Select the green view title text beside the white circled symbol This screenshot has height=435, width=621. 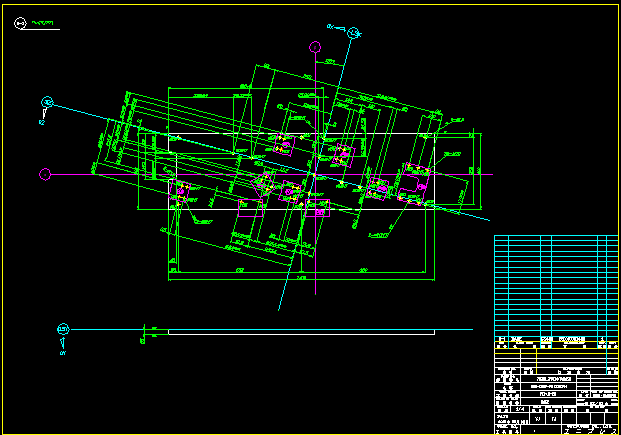click(x=42, y=23)
